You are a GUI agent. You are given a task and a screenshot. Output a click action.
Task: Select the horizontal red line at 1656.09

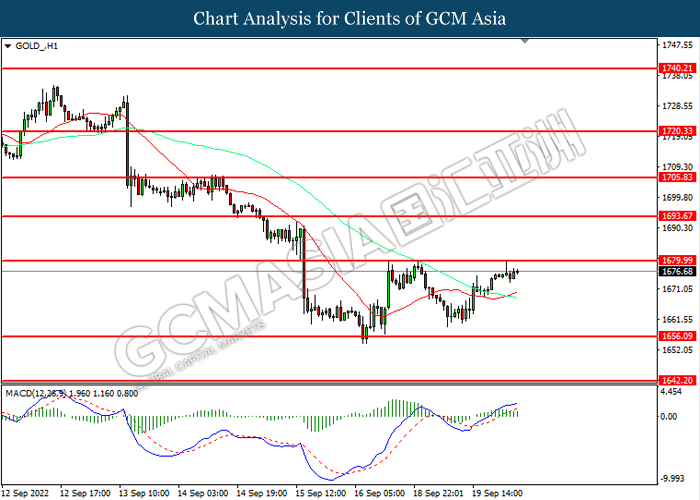[329, 336]
